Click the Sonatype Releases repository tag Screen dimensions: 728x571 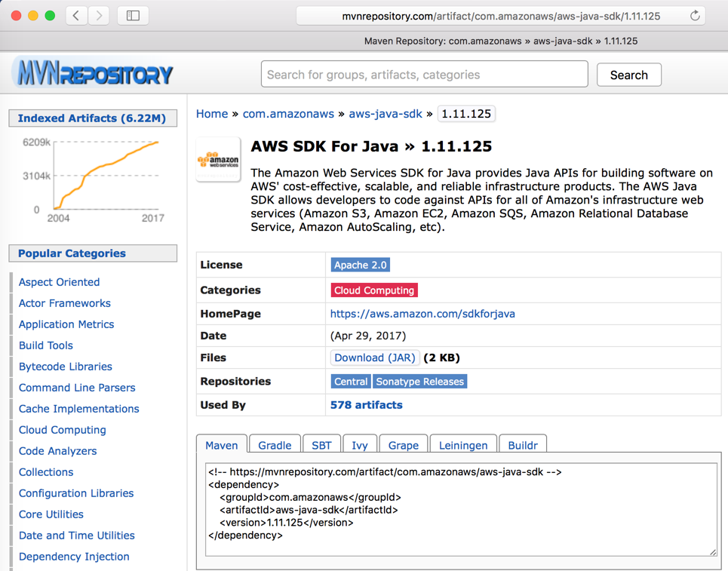click(419, 382)
